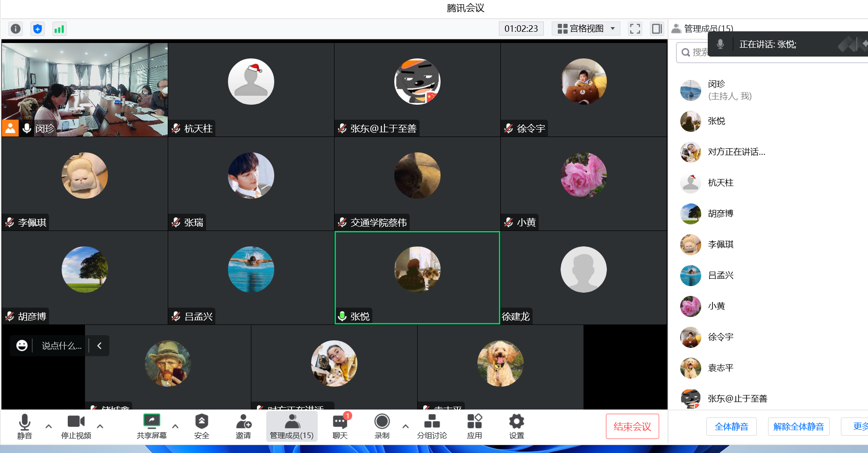
Task: Click the blue security shield icon
Action: pos(37,29)
